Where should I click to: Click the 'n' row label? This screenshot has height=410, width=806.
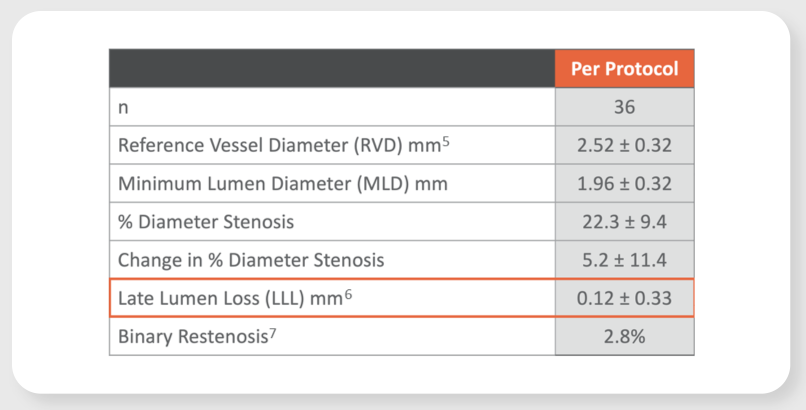click(x=123, y=107)
